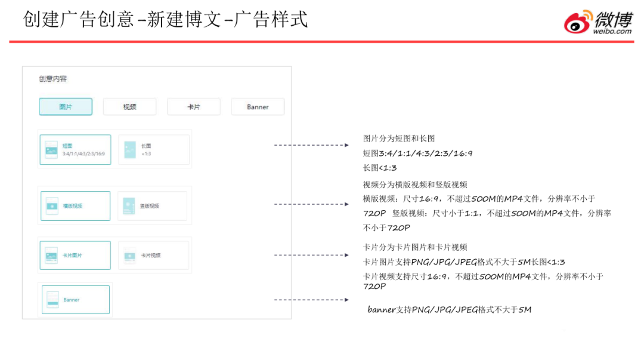The height and width of the screenshot is (363, 644).
Task: Click the icon in the Banner option card
Action: pos(53,300)
